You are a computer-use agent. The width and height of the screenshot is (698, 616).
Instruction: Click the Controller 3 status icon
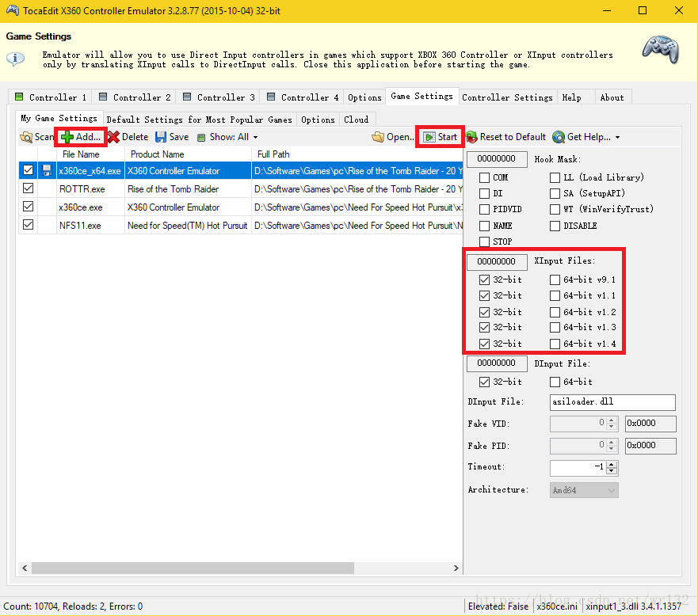pyautogui.click(x=188, y=97)
